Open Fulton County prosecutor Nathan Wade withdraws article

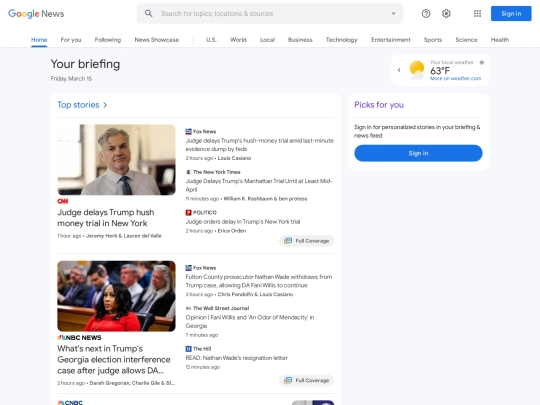tap(259, 281)
